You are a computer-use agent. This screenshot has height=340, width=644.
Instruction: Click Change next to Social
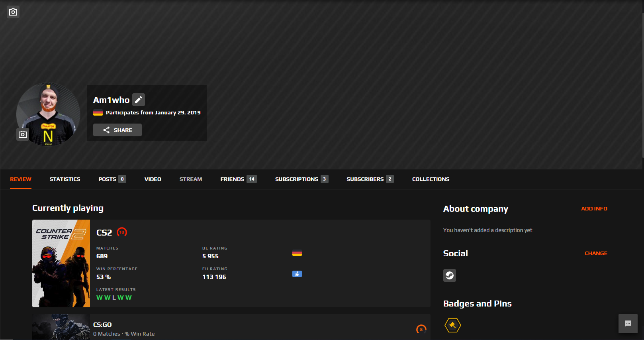point(596,254)
